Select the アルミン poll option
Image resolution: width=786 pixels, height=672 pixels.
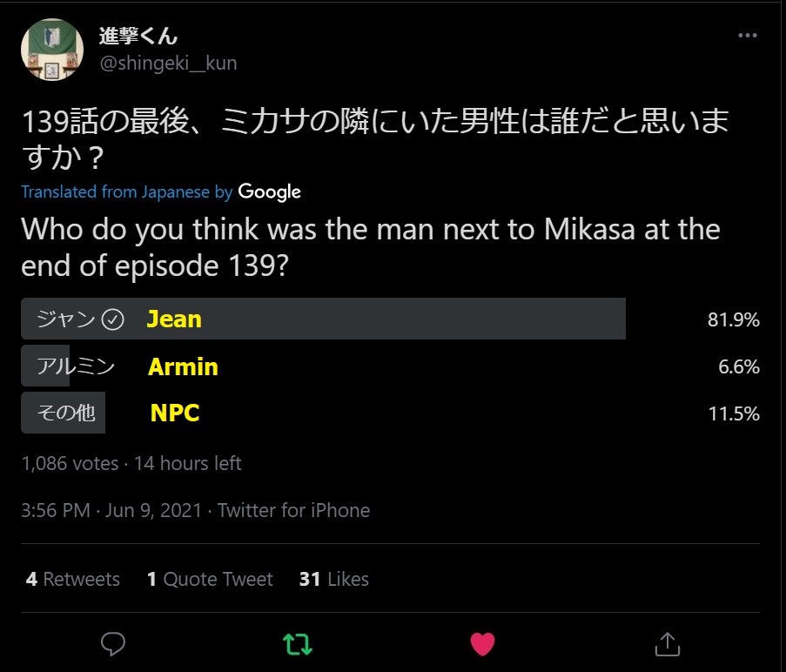click(x=76, y=366)
